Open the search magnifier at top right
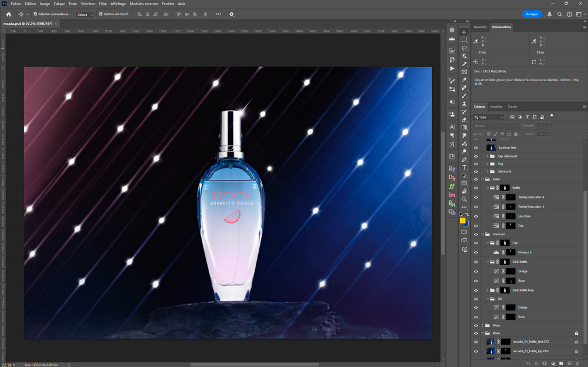The width and height of the screenshot is (588, 367). [560, 14]
